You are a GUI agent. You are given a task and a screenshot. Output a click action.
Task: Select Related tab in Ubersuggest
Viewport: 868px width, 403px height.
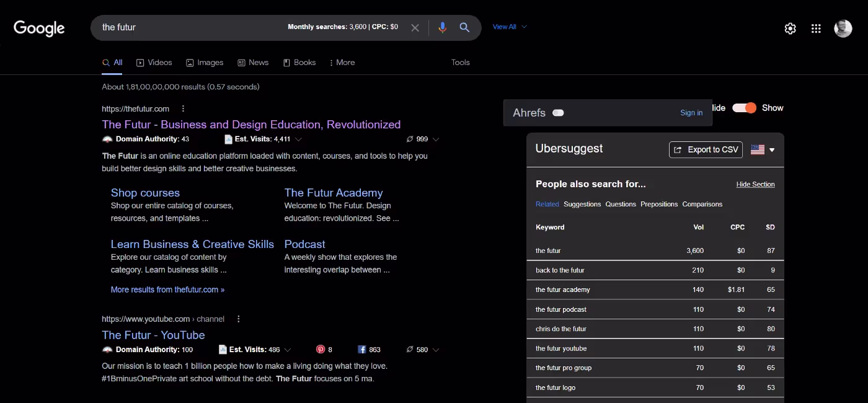[547, 204]
